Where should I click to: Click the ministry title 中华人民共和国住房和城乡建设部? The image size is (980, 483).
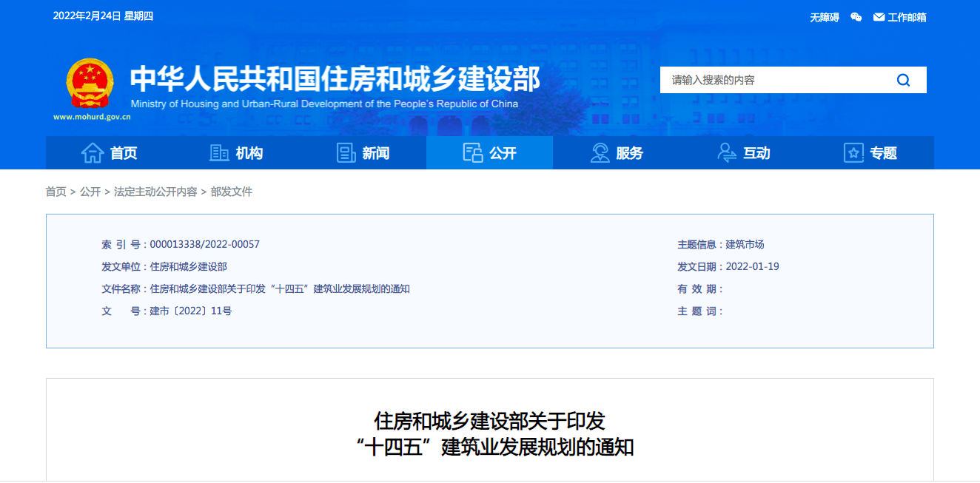(x=335, y=78)
